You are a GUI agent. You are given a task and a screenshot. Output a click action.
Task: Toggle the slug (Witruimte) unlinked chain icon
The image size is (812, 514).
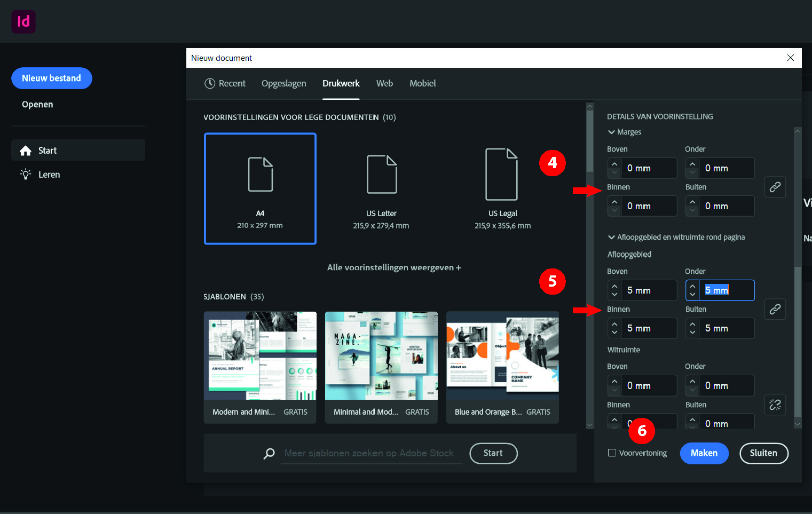pyautogui.click(x=775, y=405)
